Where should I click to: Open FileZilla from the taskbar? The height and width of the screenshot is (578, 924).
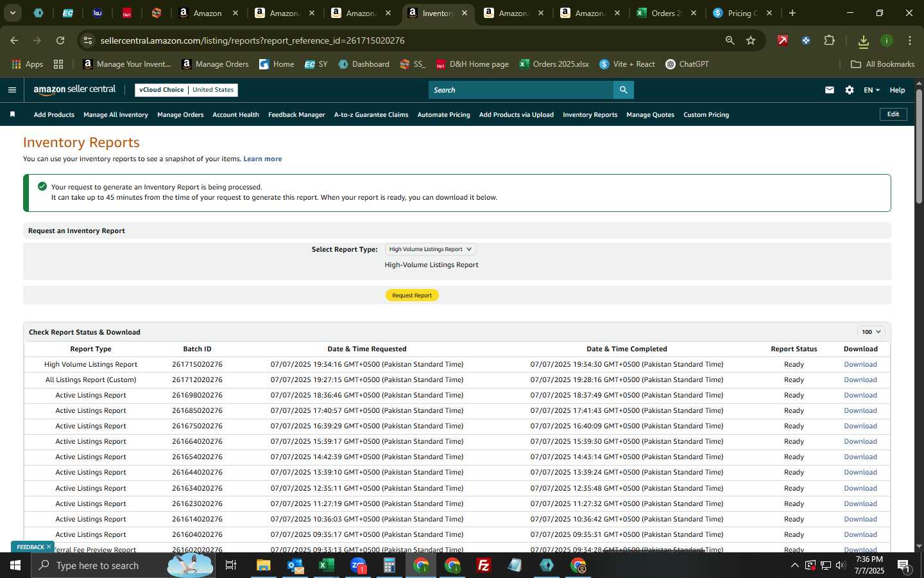point(484,565)
